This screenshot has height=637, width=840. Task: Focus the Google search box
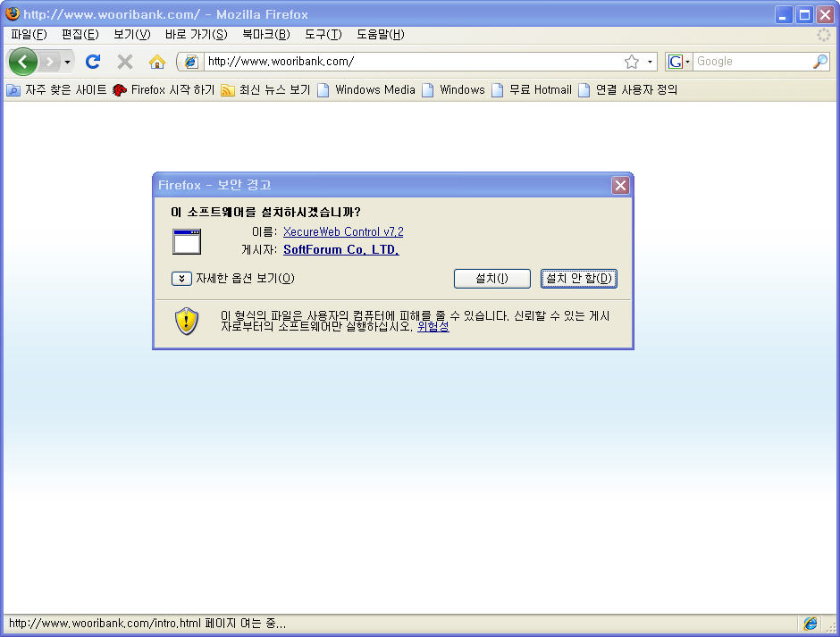click(x=752, y=62)
